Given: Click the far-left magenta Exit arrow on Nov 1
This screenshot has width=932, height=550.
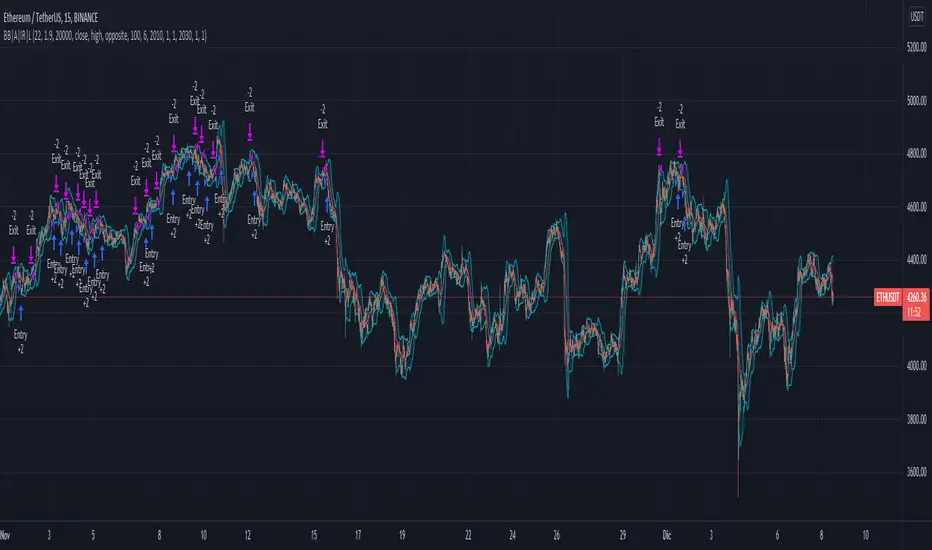Looking at the screenshot, I should [x=14, y=256].
